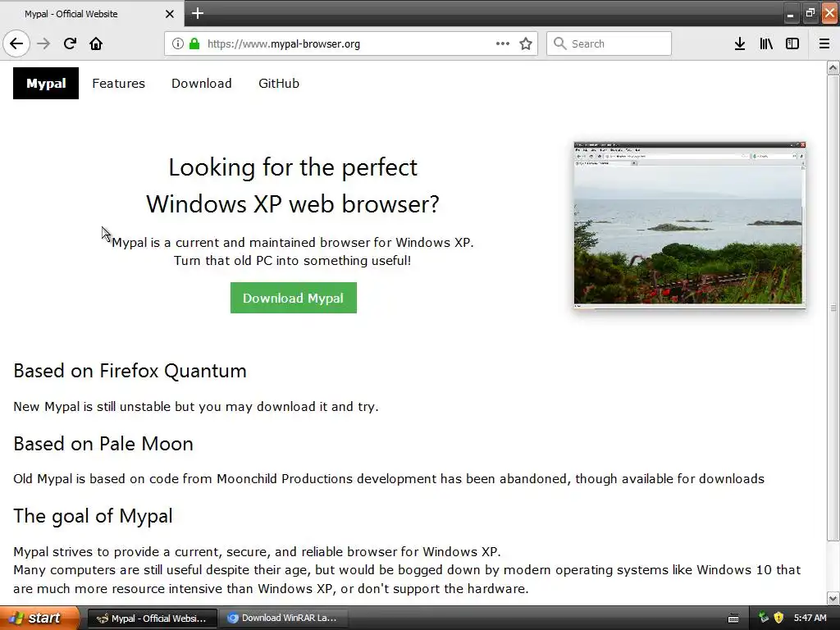Click the green Download Mypal button
This screenshot has height=630, width=840.
pos(294,298)
